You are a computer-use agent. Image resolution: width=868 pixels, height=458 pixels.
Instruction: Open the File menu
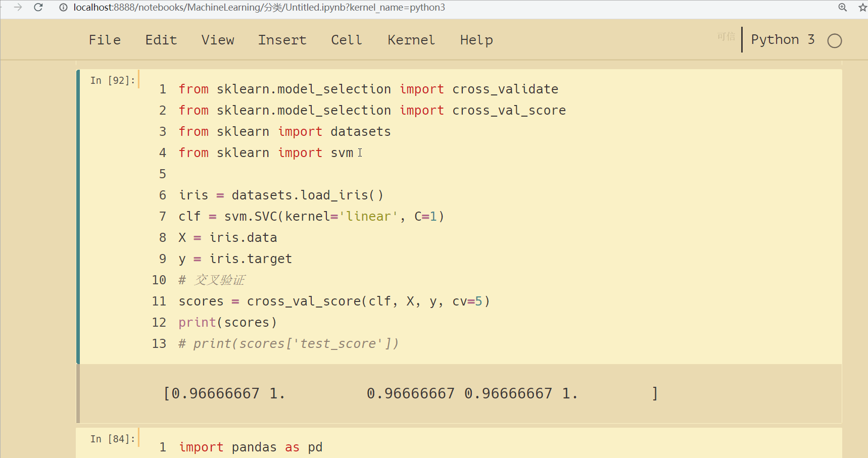point(105,40)
